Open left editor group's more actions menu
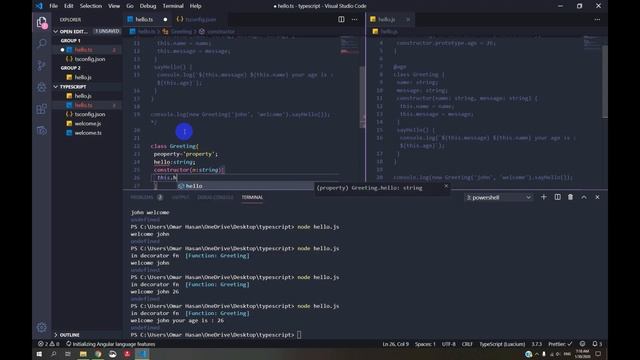The width and height of the screenshot is (640, 360). (x=355, y=19)
